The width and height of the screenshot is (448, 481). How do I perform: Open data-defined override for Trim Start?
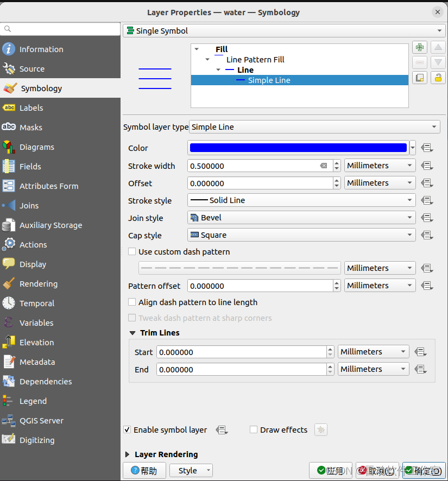(x=420, y=352)
